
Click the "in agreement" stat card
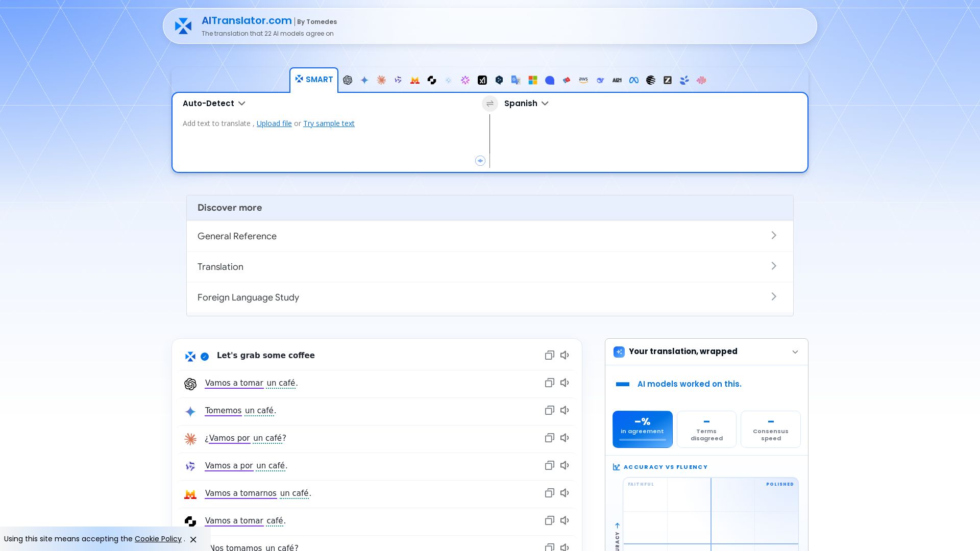[643, 430]
